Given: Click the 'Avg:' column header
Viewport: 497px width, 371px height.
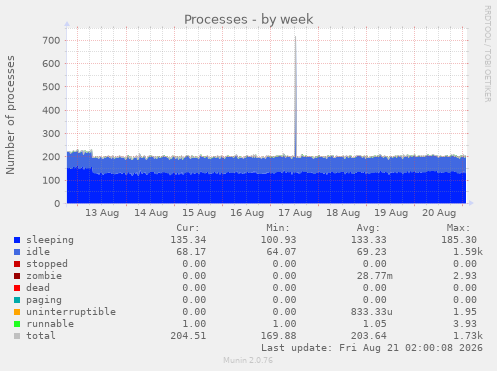Looking at the screenshot, I should pos(368,228).
